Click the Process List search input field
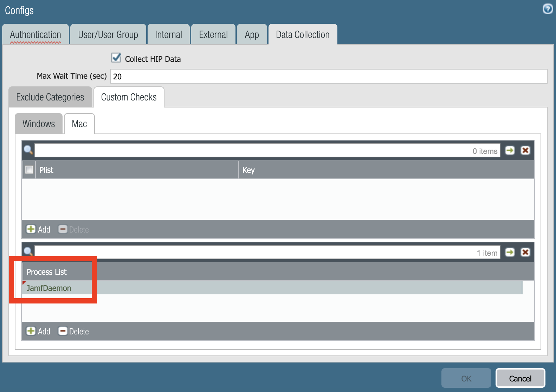Screen dimensions: 556x392 267,253
